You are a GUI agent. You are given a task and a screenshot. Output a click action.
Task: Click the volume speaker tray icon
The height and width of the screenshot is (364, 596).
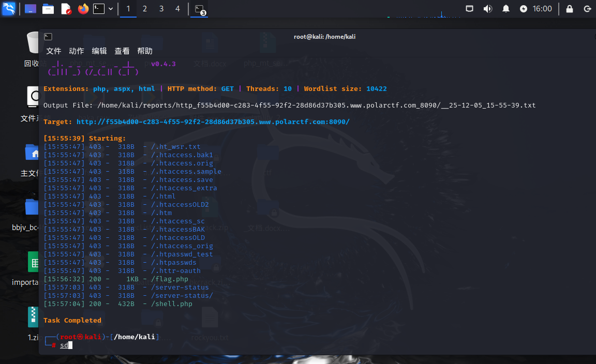pyautogui.click(x=488, y=8)
